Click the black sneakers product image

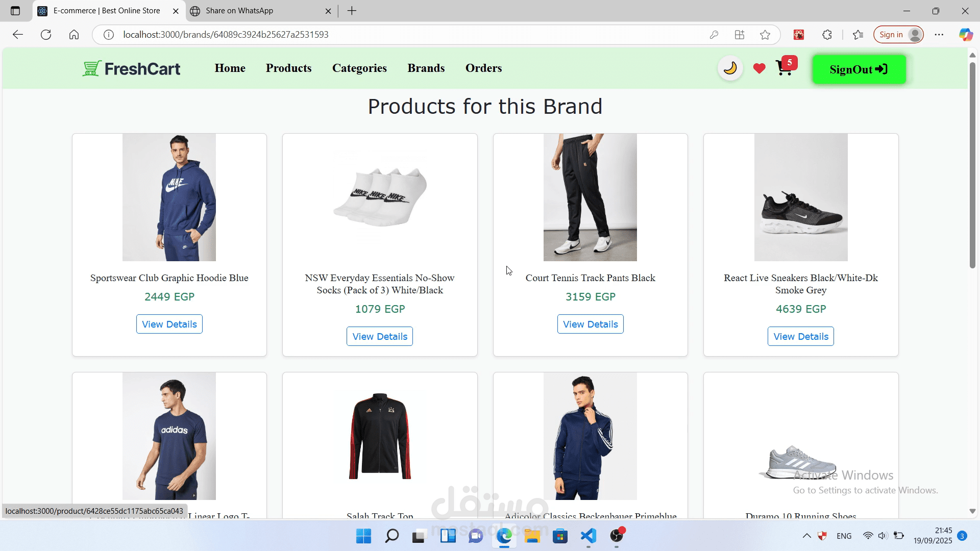click(801, 197)
